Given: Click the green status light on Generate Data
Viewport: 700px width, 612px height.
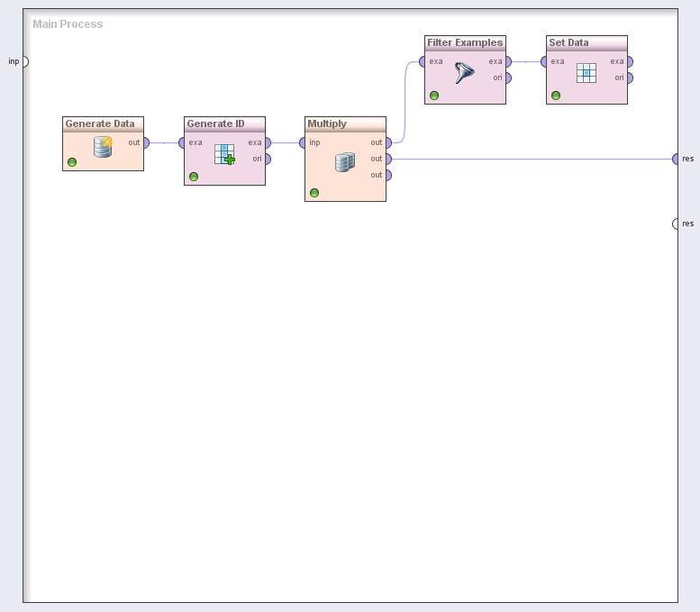Looking at the screenshot, I should (x=72, y=162).
